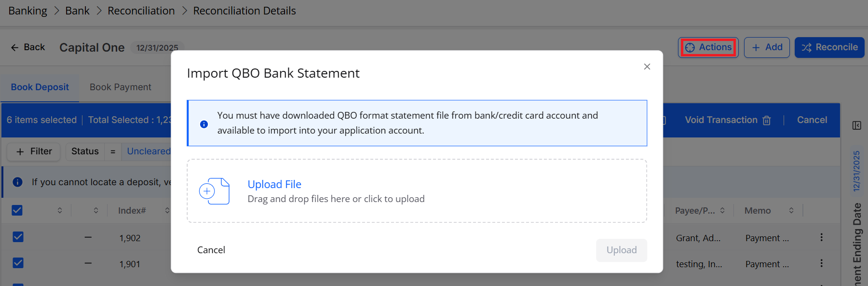Open the Actions menu button

[708, 47]
